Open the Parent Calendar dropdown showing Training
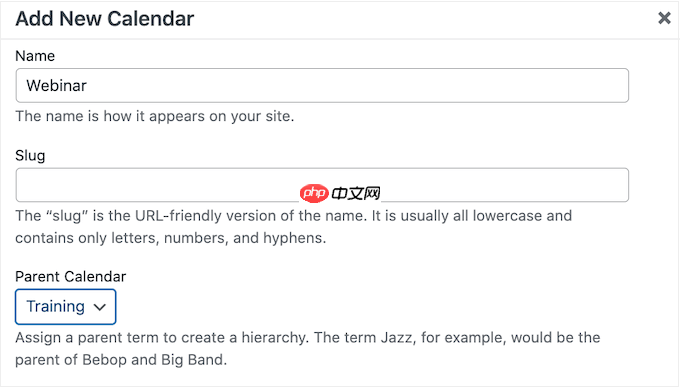This screenshot has height=387, width=680. [65, 307]
